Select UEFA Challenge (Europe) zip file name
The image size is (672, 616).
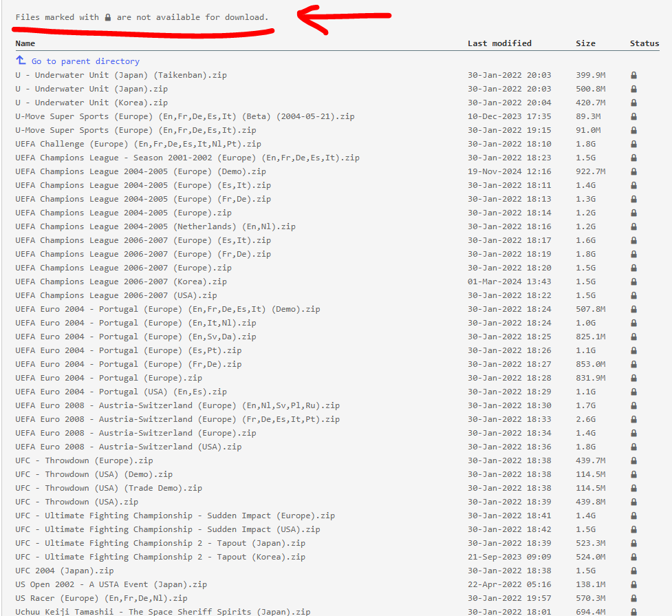(138, 144)
